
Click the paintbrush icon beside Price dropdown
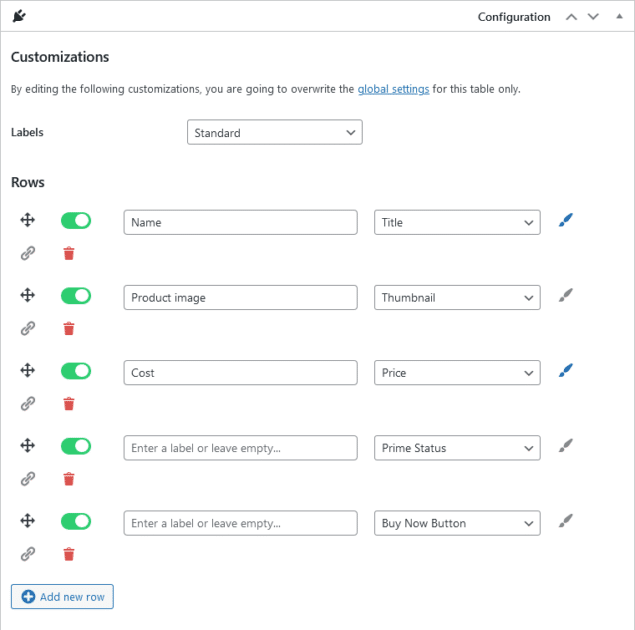click(566, 371)
